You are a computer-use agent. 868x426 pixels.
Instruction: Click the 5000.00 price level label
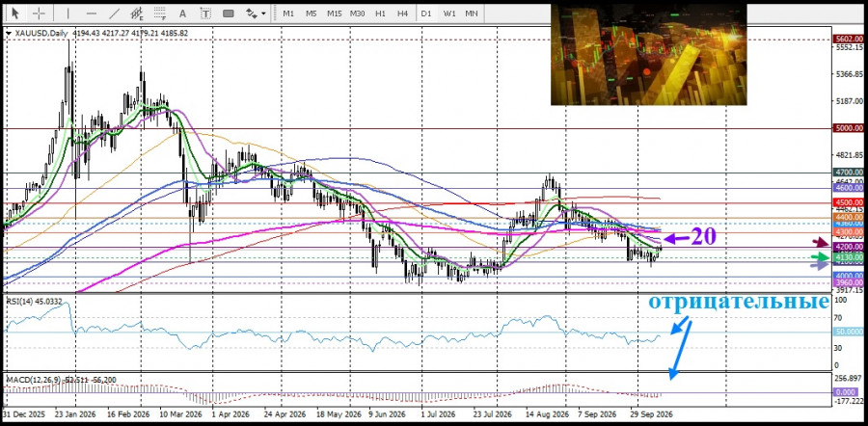tap(849, 128)
